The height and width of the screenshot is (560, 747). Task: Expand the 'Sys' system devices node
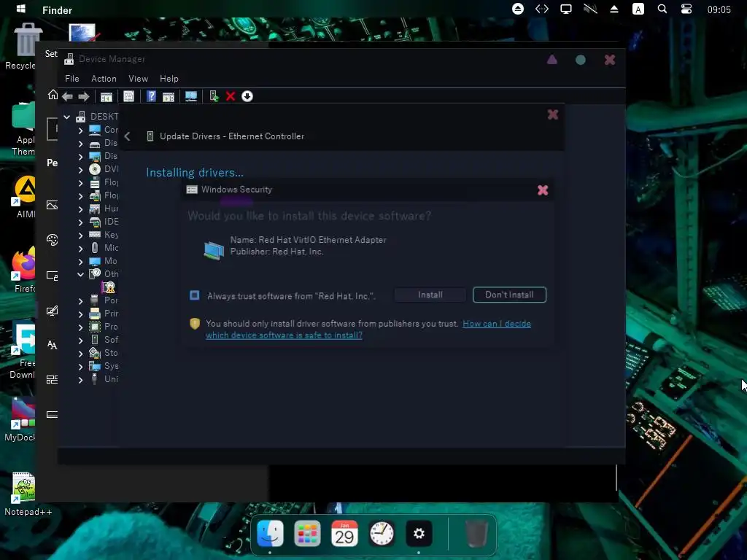[x=80, y=367]
